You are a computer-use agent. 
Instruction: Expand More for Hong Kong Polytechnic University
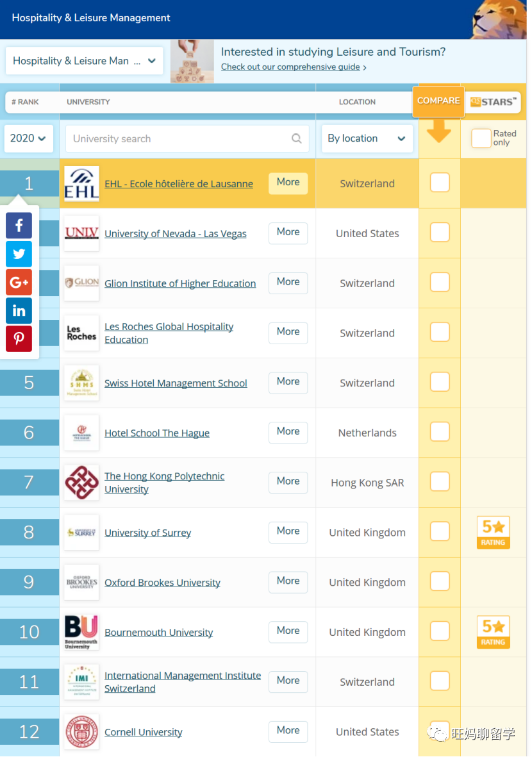pos(288,481)
